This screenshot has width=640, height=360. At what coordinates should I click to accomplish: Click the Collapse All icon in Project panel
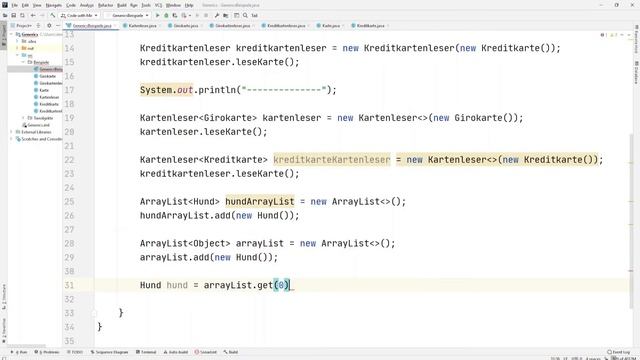pyautogui.click(x=38, y=26)
